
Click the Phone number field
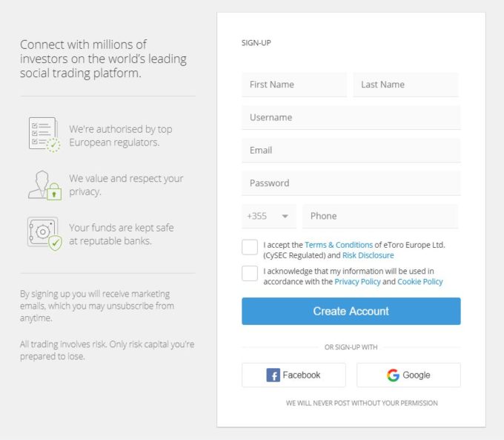coord(380,216)
